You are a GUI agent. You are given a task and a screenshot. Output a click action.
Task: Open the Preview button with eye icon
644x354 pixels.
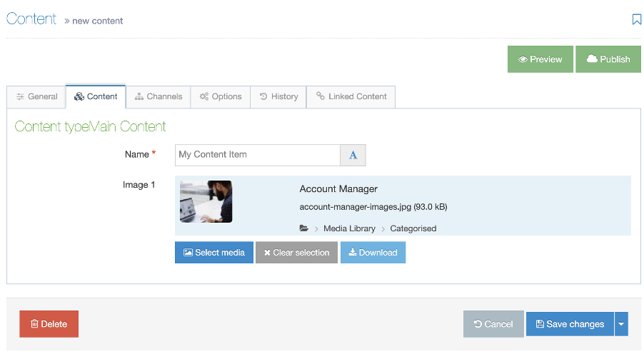(540, 59)
